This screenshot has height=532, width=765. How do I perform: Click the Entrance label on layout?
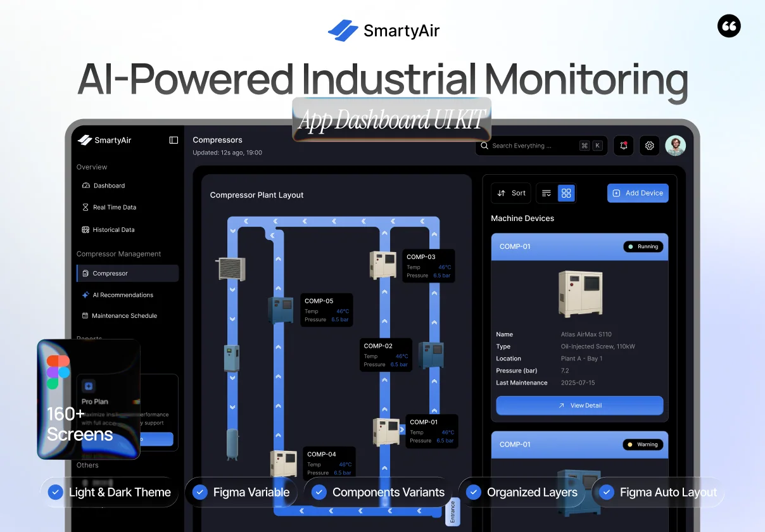coord(452,512)
